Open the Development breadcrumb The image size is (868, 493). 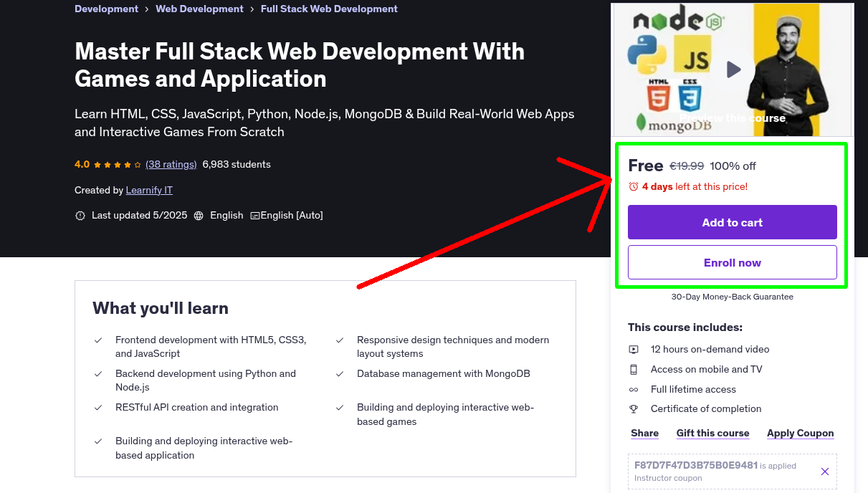pos(106,9)
